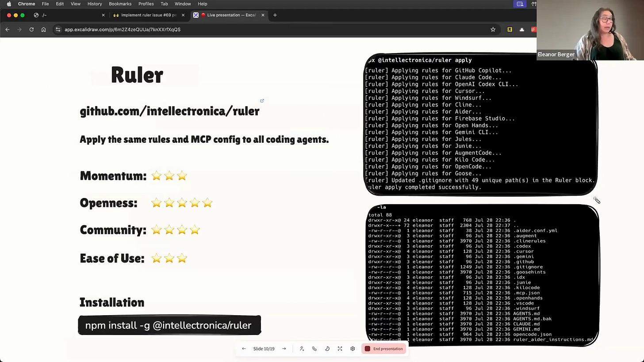Open the Edit menu
The image size is (644, 362).
click(x=60, y=4)
